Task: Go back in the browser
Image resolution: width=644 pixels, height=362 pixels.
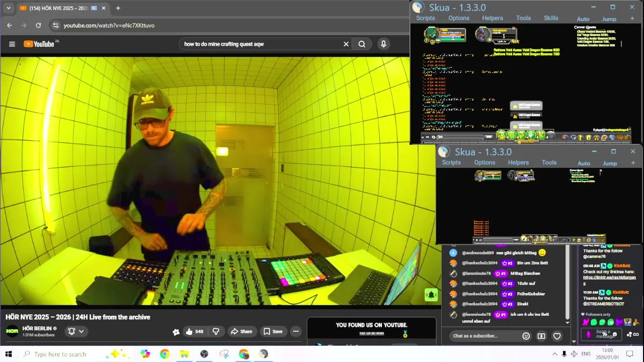Action: point(10,25)
